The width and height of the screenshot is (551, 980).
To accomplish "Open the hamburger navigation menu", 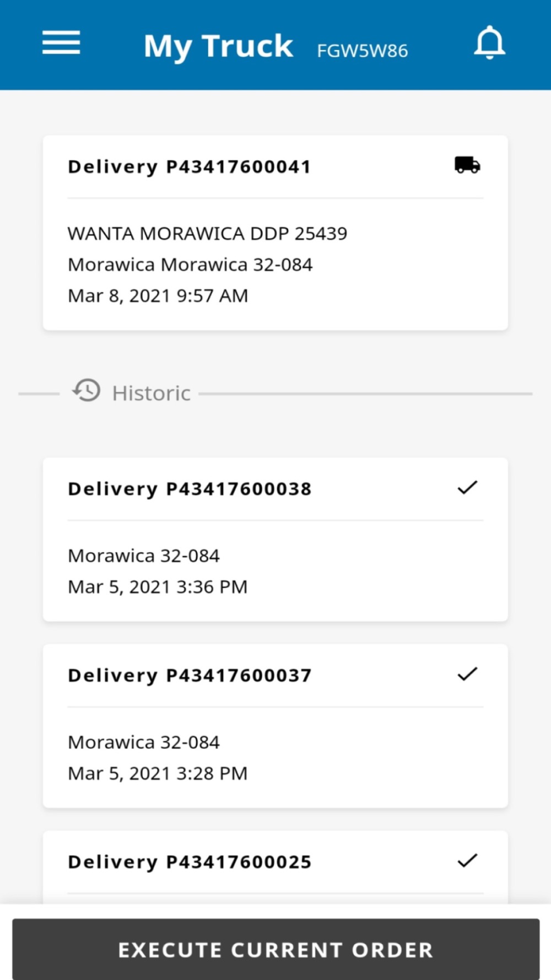I will pos(61,43).
